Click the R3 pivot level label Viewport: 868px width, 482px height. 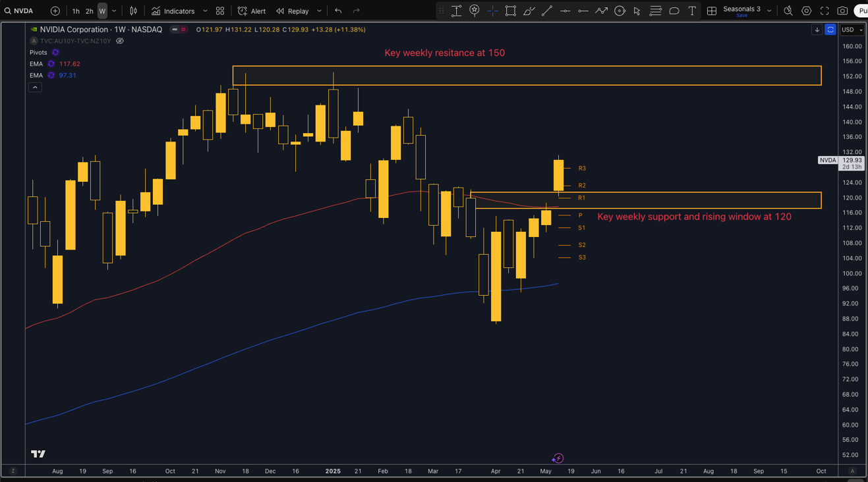click(x=582, y=169)
